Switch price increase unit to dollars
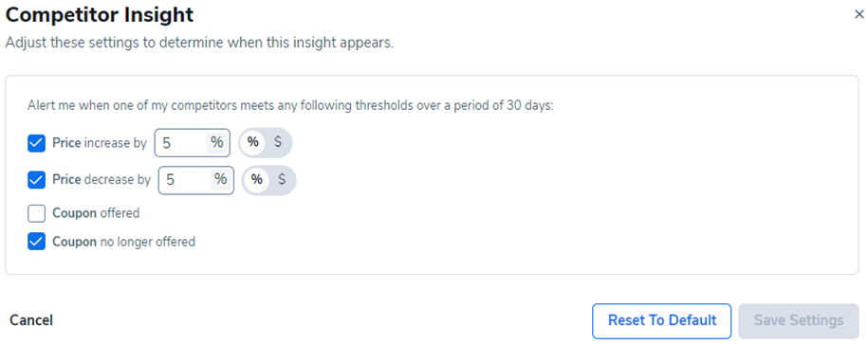Viewport: 868px width, 344px height. click(278, 143)
